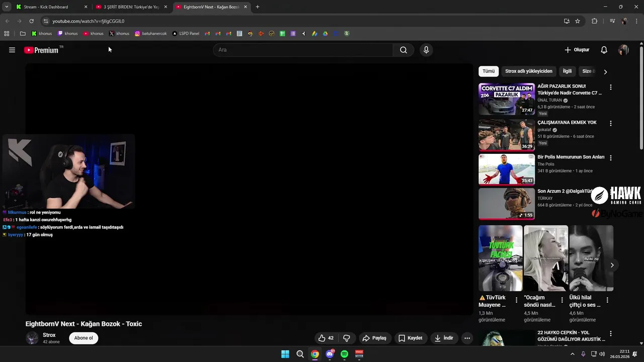Open the Son Arzum 2 video thumbnail
Image resolution: width=644 pixels, height=362 pixels.
pos(507,204)
